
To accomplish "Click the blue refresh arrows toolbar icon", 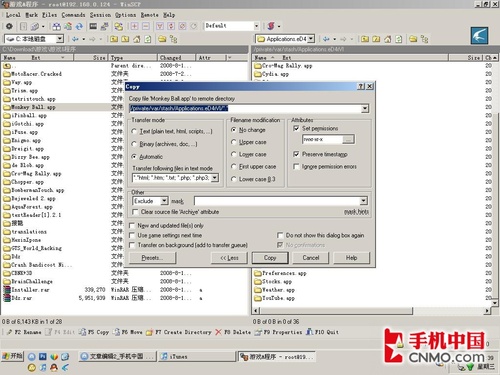I will point(79,26).
